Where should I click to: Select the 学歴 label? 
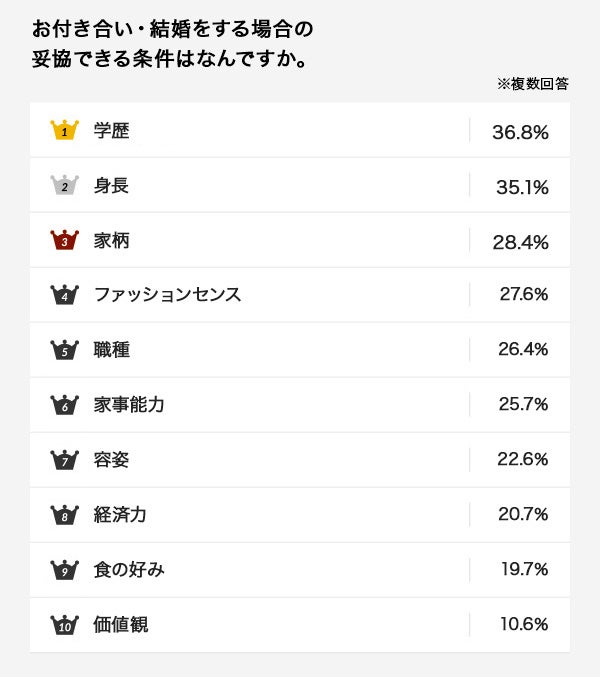[x=111, y=130]
